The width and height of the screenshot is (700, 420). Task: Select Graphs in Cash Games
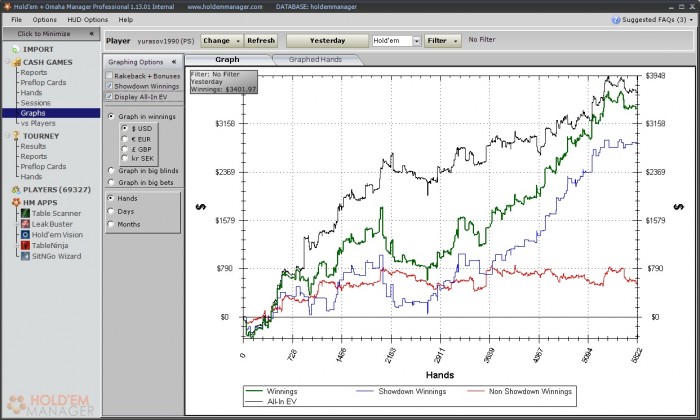tap(51, 113)
